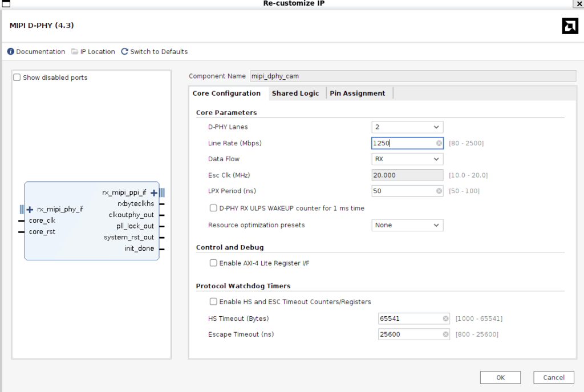Open the Resource optimization presets dropdown
Screen dimensions: 584x392
point(407,226)
